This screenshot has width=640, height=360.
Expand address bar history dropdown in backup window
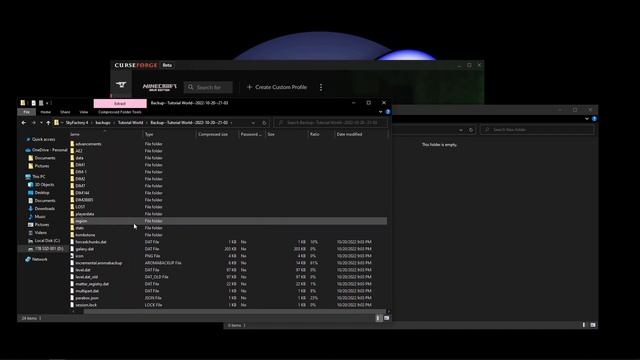click(253, 122)
